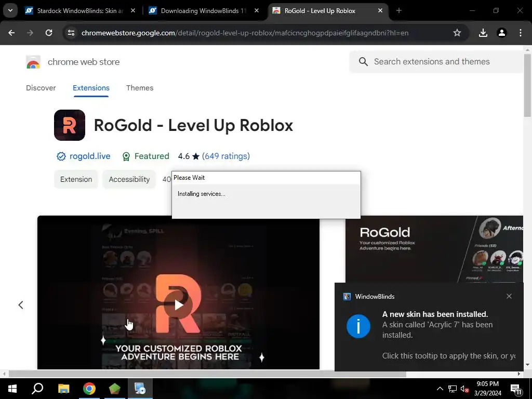Open File Explorer from taskbar
This screenshot has height=399, width=532.
tap(63, 389)
